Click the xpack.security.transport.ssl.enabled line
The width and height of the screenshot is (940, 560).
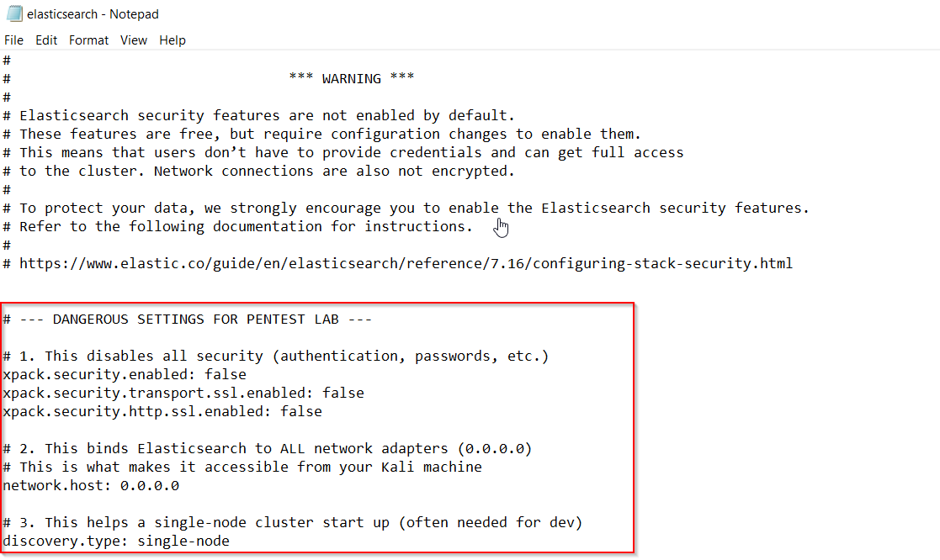pyautogui.click(x=183, y=393)
